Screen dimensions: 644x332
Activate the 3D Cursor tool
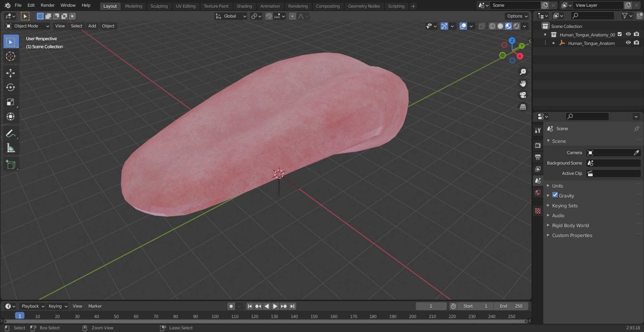pos(11,56)
